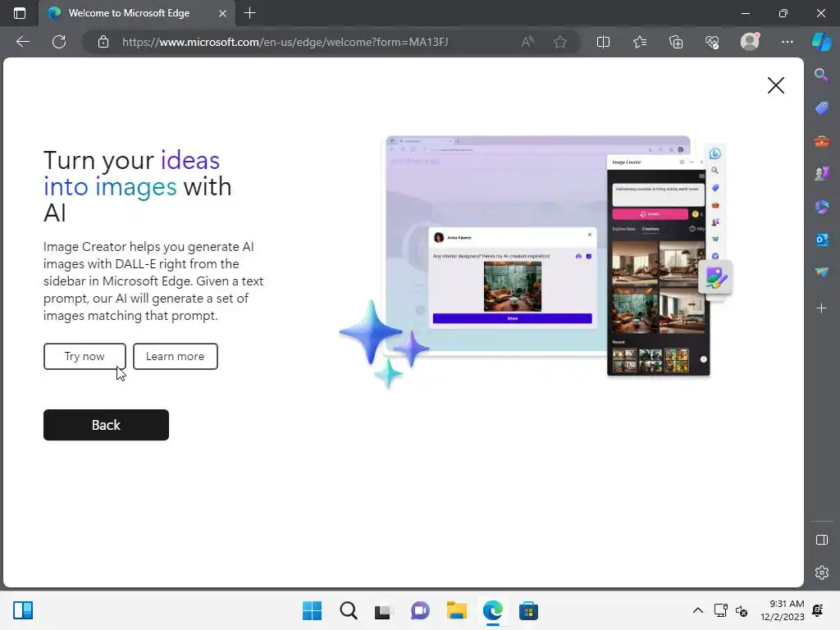Open sidebar settings gear
The width and height of the screenshot is (840, 630).
coord(822,573)
